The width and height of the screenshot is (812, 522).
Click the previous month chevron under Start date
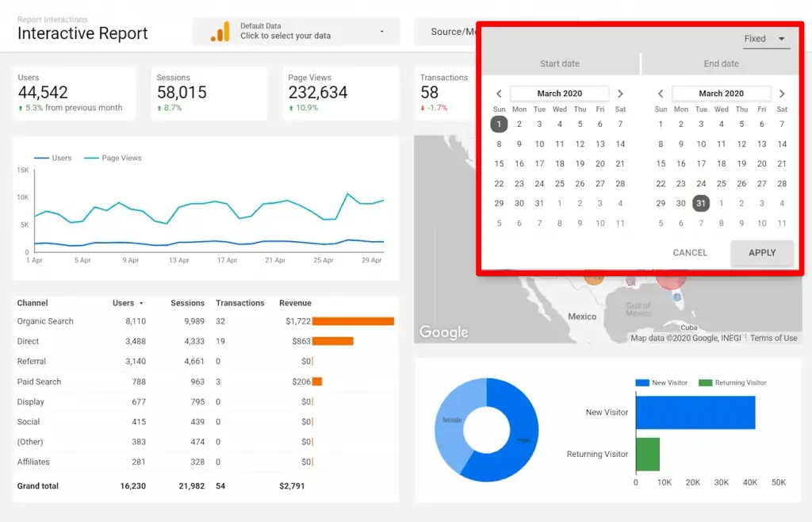coord(499,93)
